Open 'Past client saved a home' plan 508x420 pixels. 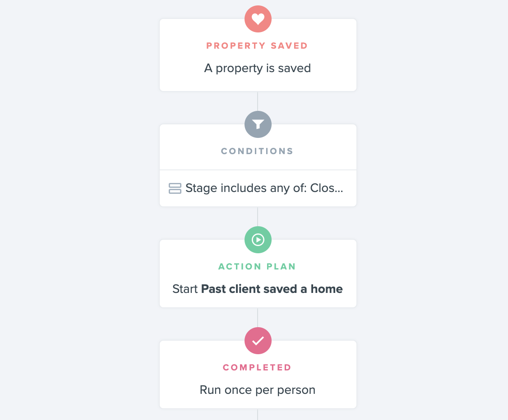272,289
